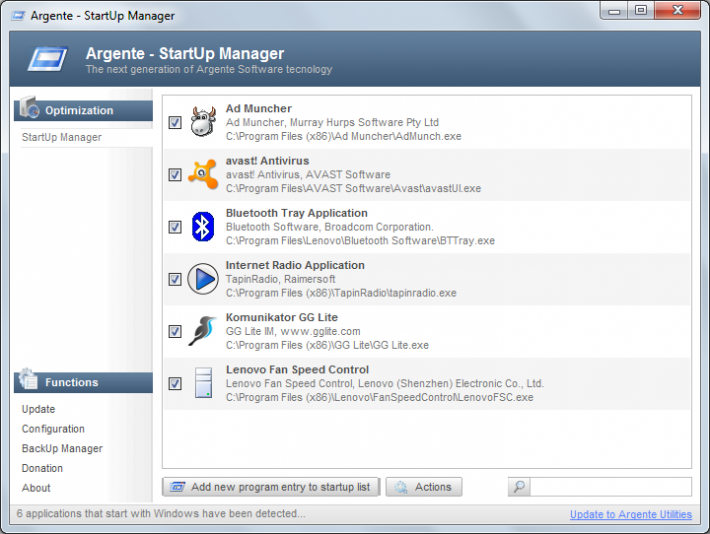Maximize the StartUp Manager window

641,10
